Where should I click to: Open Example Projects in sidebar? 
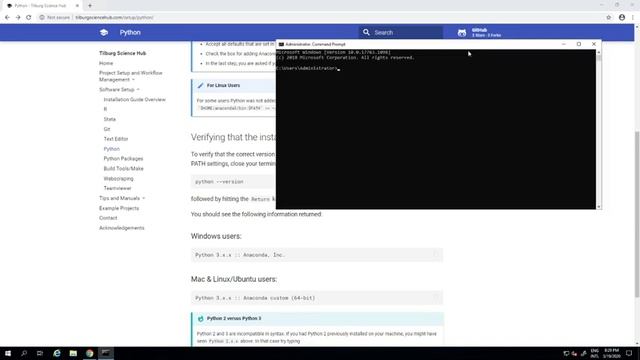coord(119,208)
